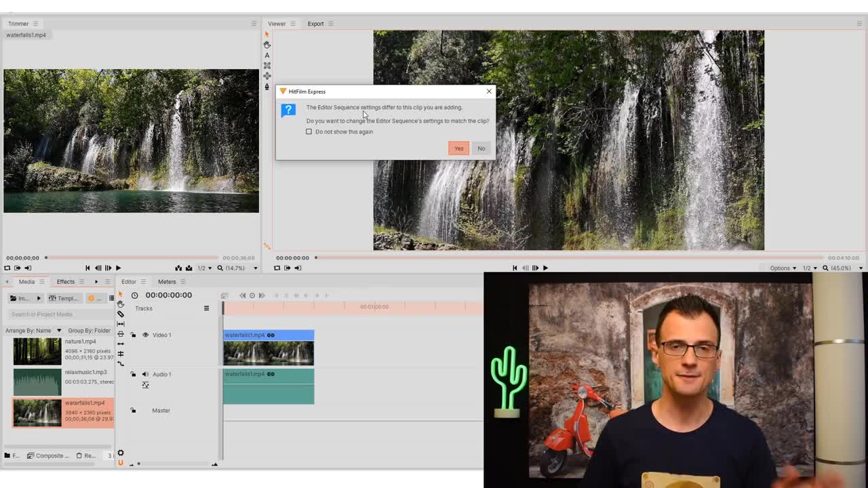Set the In point in the Viewer
Image resolution: width=868 pixels, height=488 pixels.
(287, 268)
